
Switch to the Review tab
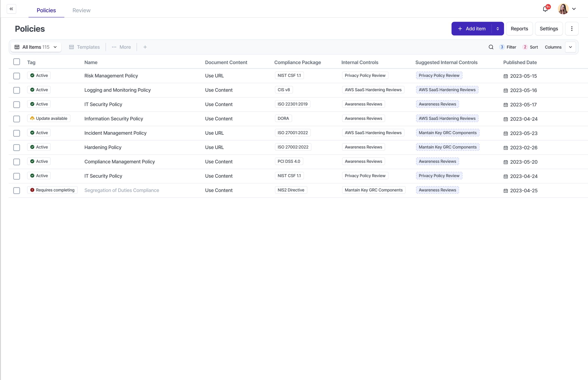point(81,10)
